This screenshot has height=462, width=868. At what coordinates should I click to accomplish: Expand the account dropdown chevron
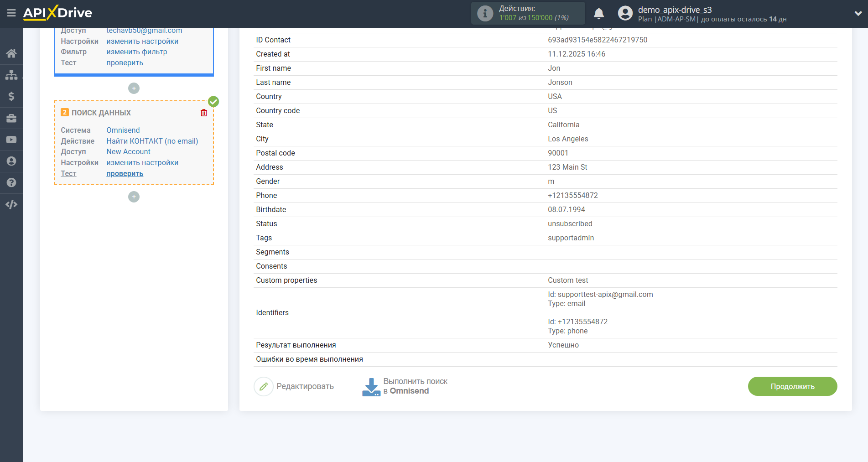click(858, 13)
